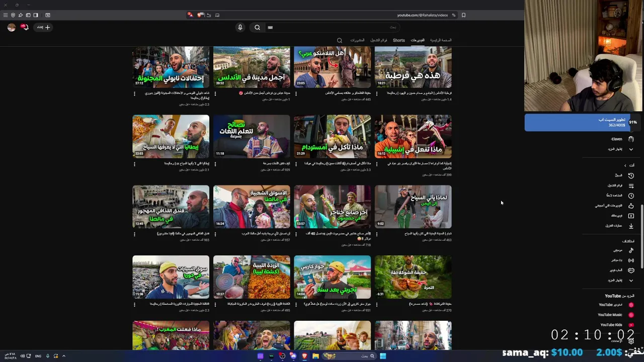This screenshot has height=362, width=644.
Task: Click the browser address bar URL
Action: 422,15
